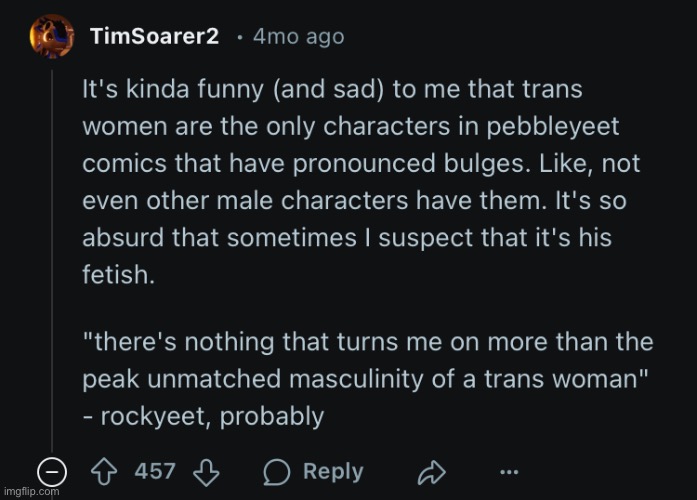Open the TimSoarer2 username link
Screen dimensions: 697x500
[155, 36]
